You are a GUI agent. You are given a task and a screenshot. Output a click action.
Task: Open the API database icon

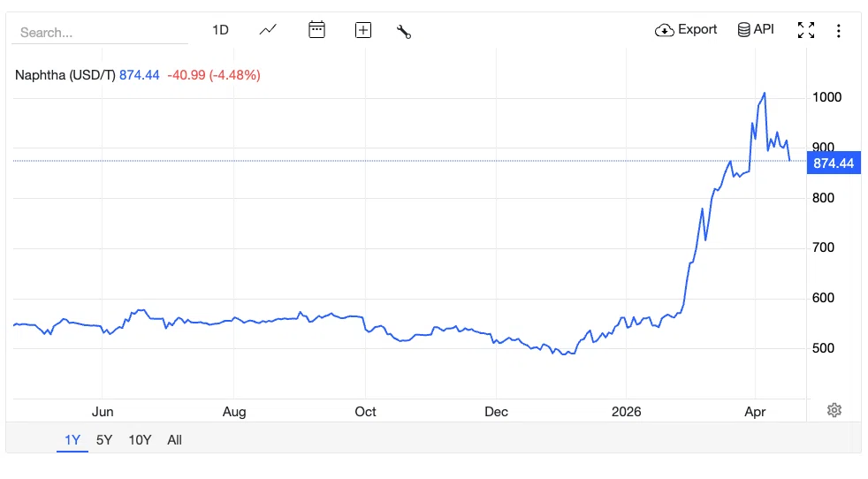click(744, 29)
